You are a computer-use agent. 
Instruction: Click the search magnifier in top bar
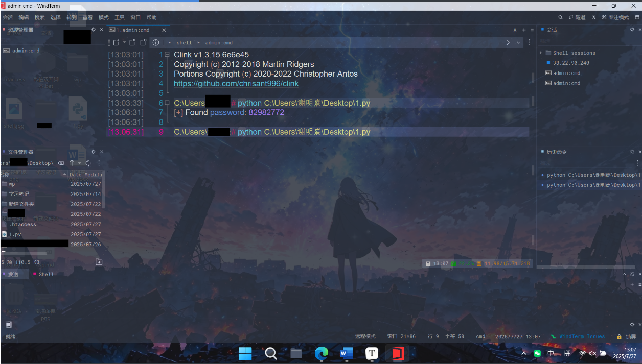pyautogui.click(x=560, y=17)
